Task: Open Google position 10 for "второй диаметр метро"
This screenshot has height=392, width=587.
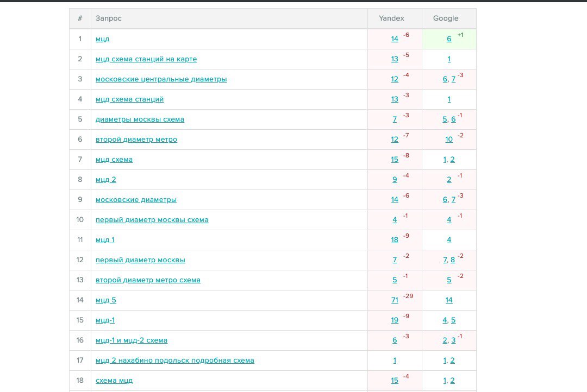Action: [x=449, y=140]
